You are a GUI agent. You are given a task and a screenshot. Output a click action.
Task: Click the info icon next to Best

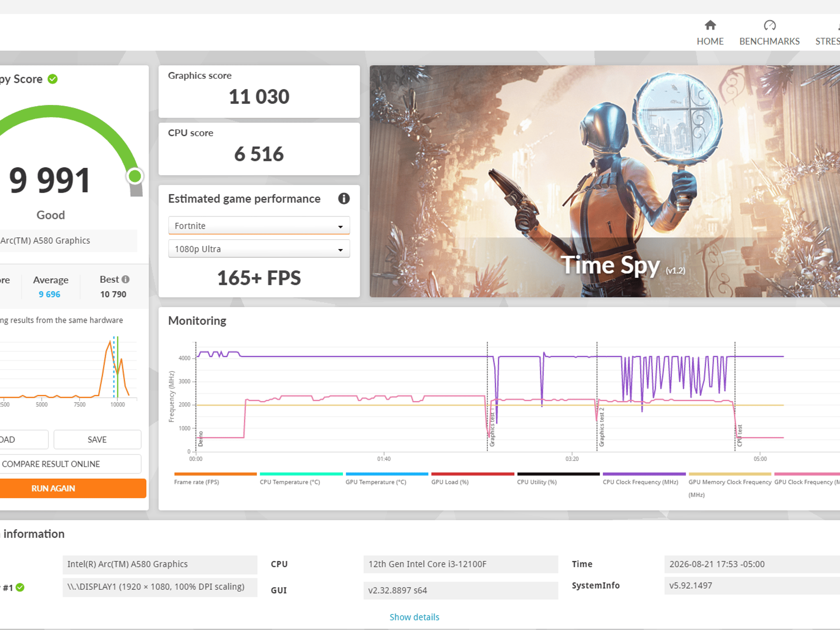pyautogui.click(x=126, y=279)
